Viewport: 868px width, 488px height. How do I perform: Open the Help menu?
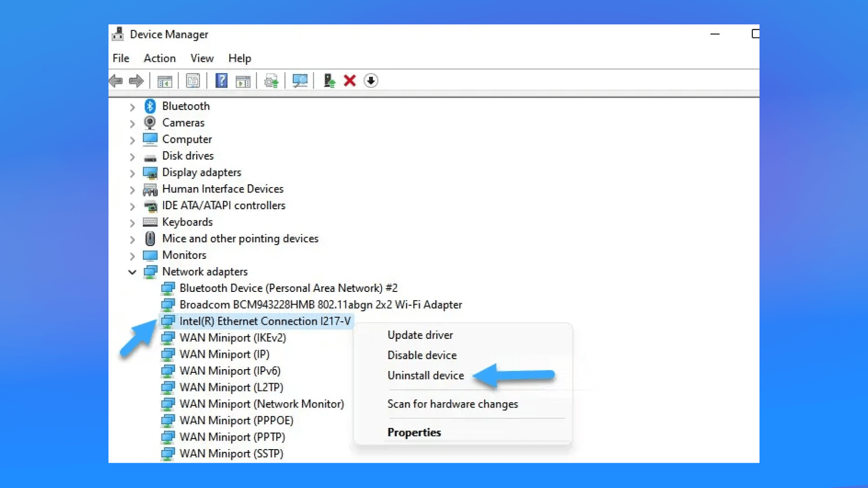coord(240,58)
